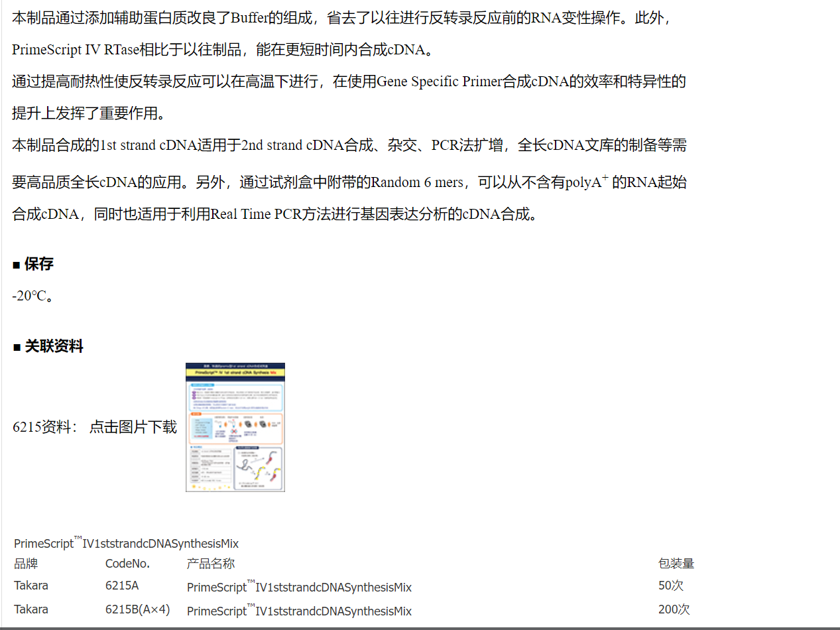Click the product title above the table

[126, 543]
